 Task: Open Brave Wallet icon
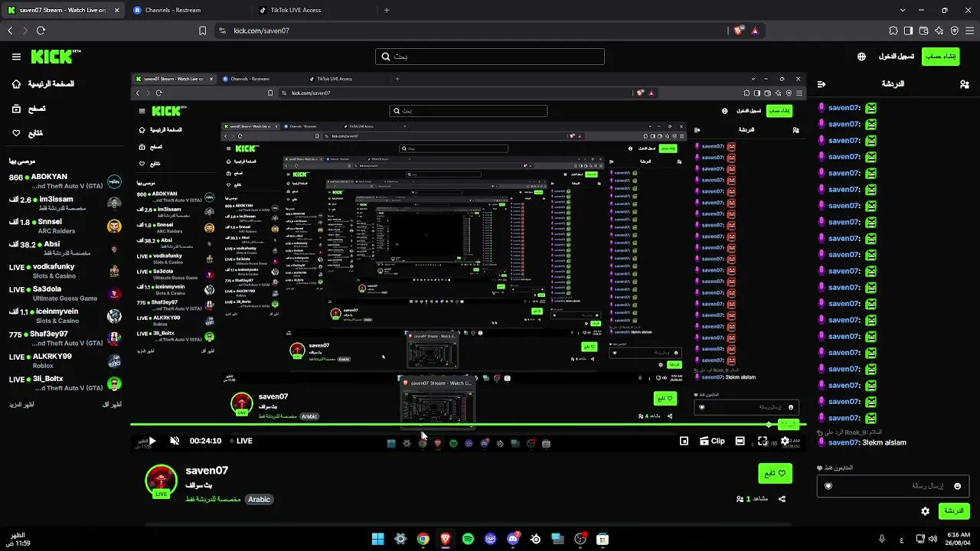pyautogui.click(x=924, y=31)
